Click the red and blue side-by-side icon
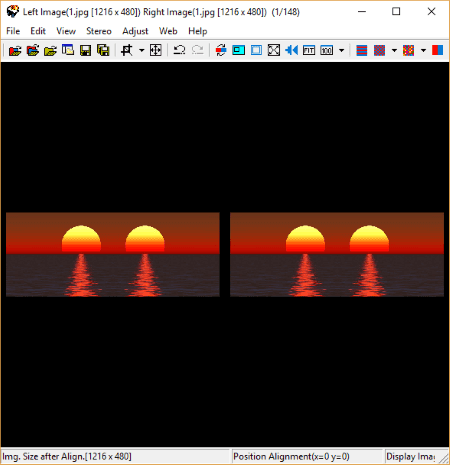This screenshot has height=465, width=450. [437, 50]
